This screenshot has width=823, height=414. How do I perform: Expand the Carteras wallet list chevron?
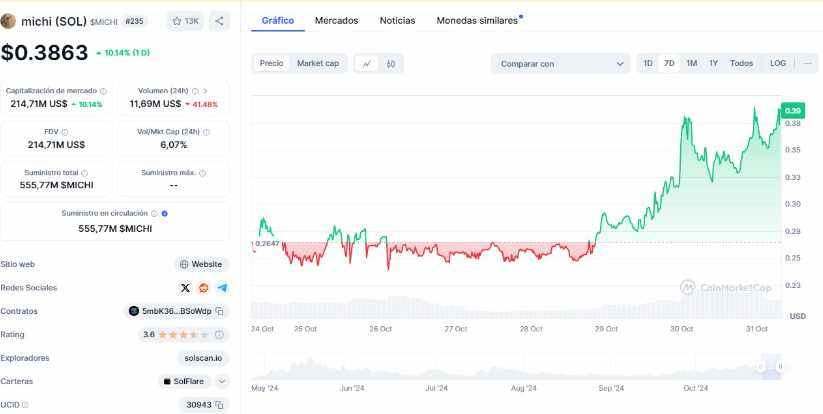pos(222,381)
